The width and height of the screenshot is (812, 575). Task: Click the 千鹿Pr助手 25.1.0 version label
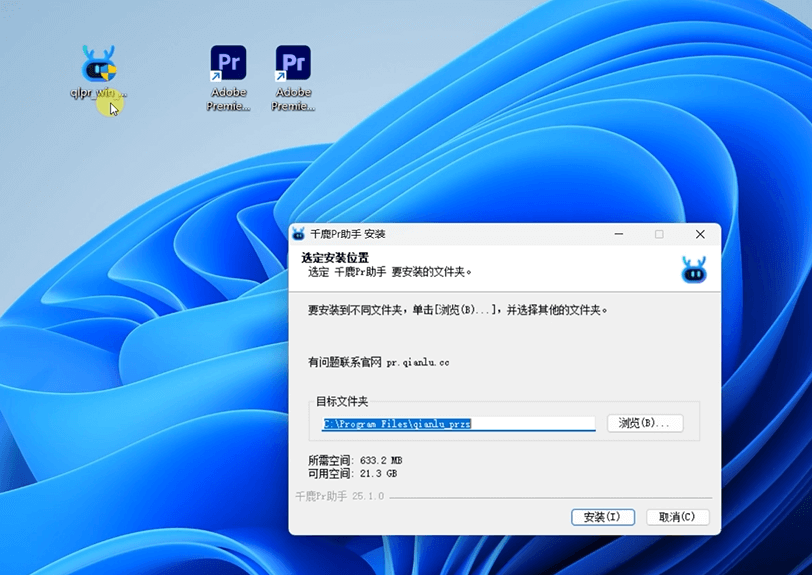coord(340,496)
